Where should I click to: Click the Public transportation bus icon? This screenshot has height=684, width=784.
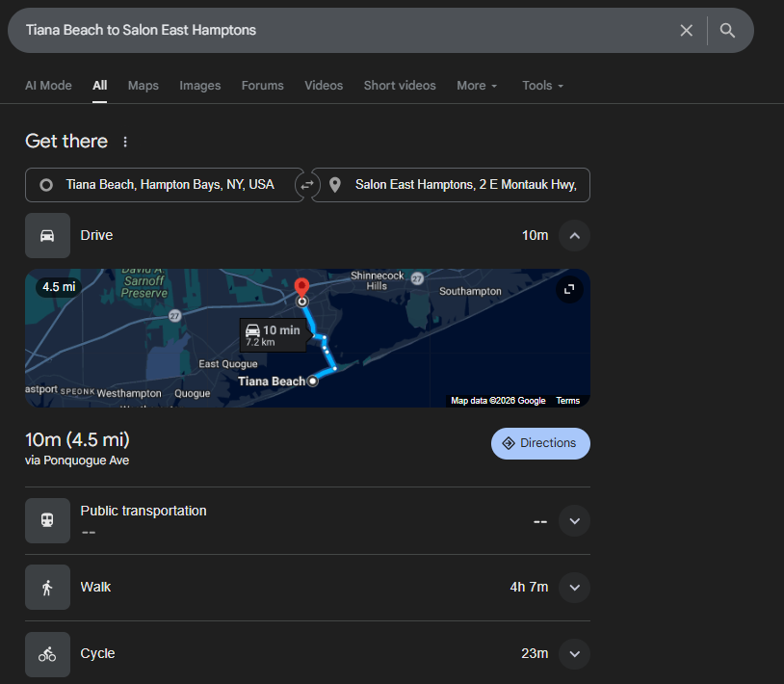(x=47, y=520)
